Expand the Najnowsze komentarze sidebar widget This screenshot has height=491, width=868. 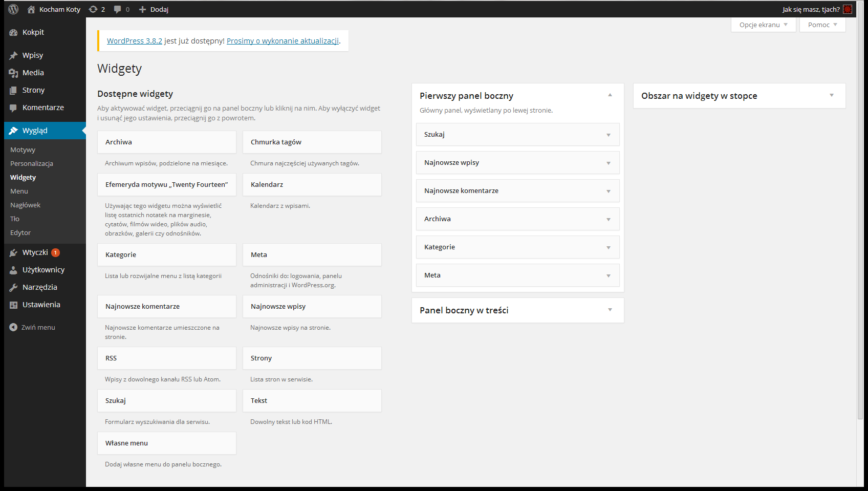click(x=609, y=191)
